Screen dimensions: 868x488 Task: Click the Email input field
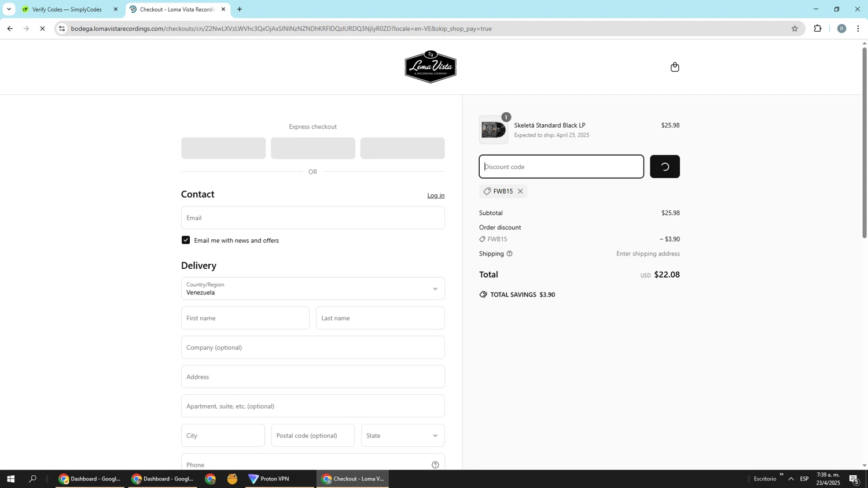pyautogui.click(x=312, y=217)
